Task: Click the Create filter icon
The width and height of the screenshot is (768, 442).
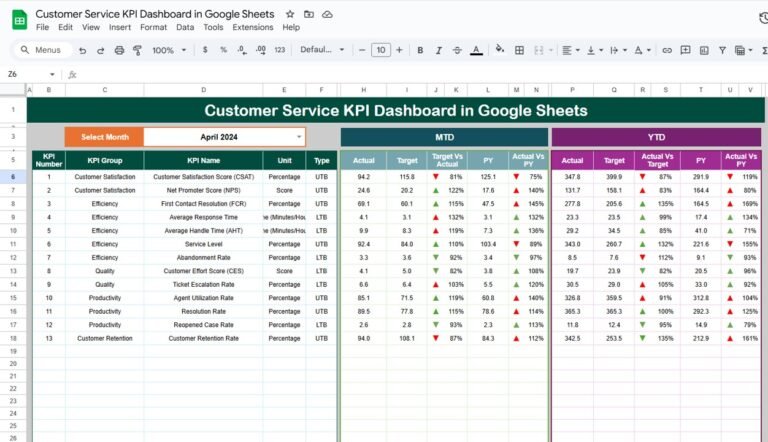Action: 722,50
